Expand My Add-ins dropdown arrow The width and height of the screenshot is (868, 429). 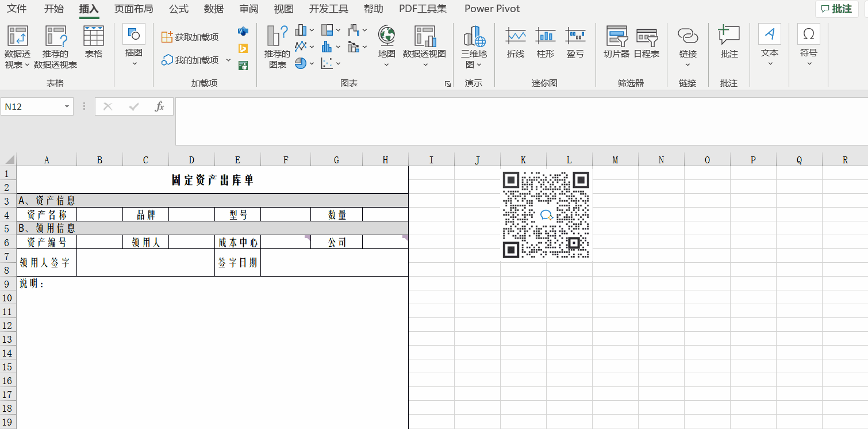[x=228, y=60]
